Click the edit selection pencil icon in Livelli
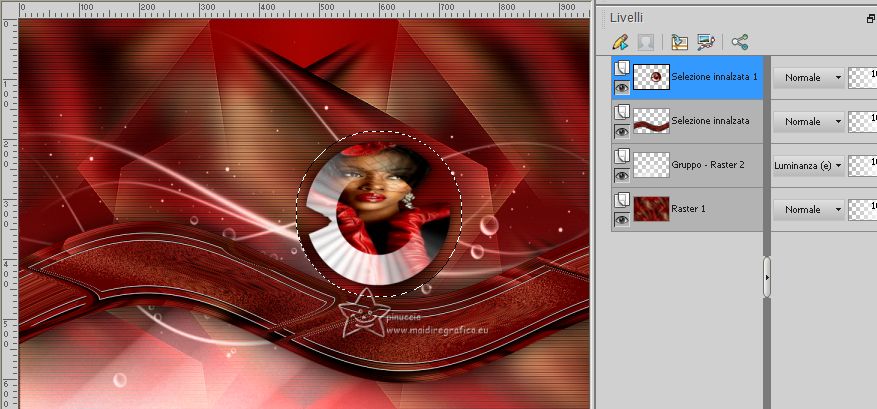 click(620, 43)
